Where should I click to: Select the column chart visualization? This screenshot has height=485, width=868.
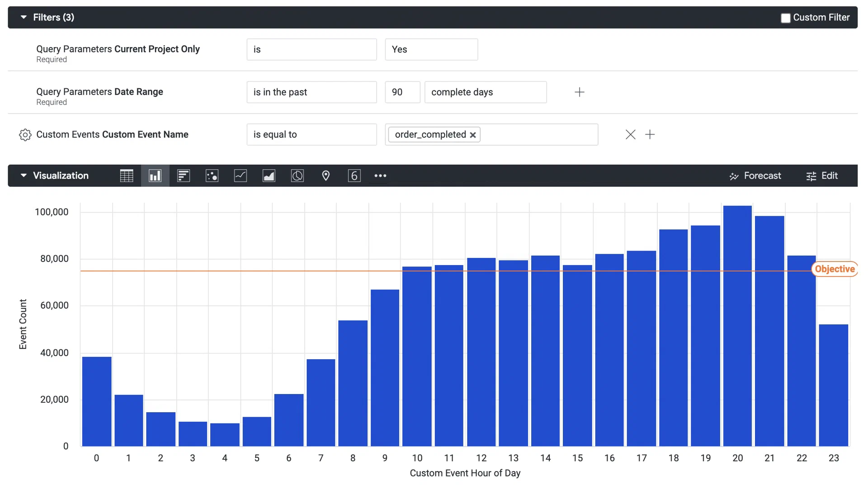click(x=155, y=176)
